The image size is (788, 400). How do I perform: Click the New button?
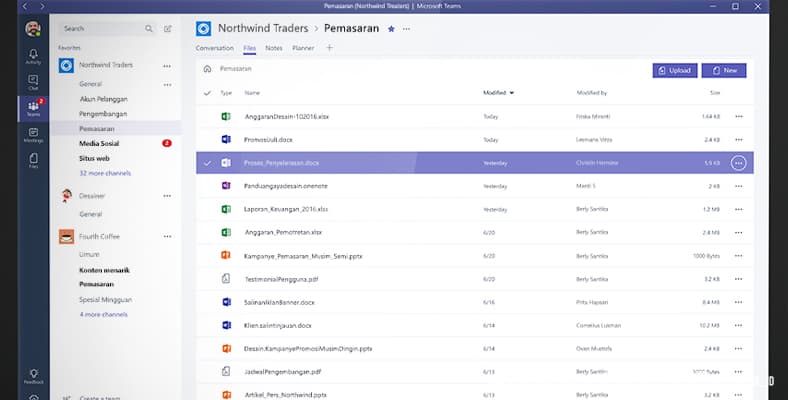724,70
